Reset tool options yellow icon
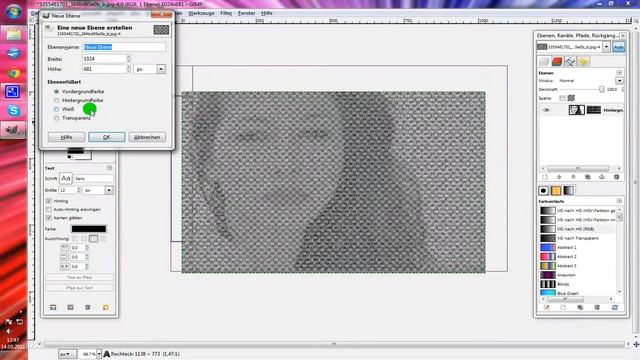Image resolution: width=640 pixels, height=360 pixels. [x=105, y=307]
